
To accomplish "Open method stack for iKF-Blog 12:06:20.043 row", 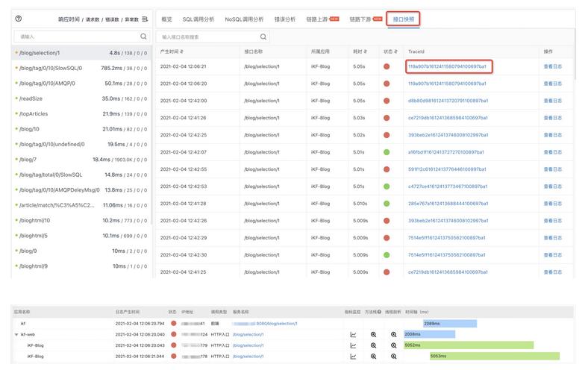I will [373, 345].
